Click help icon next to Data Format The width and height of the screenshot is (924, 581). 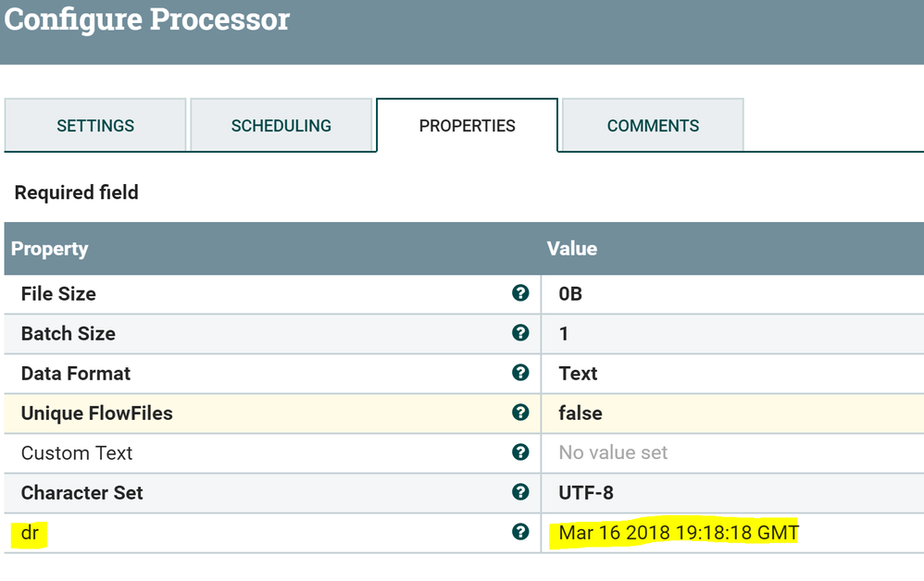click(520, 373)
